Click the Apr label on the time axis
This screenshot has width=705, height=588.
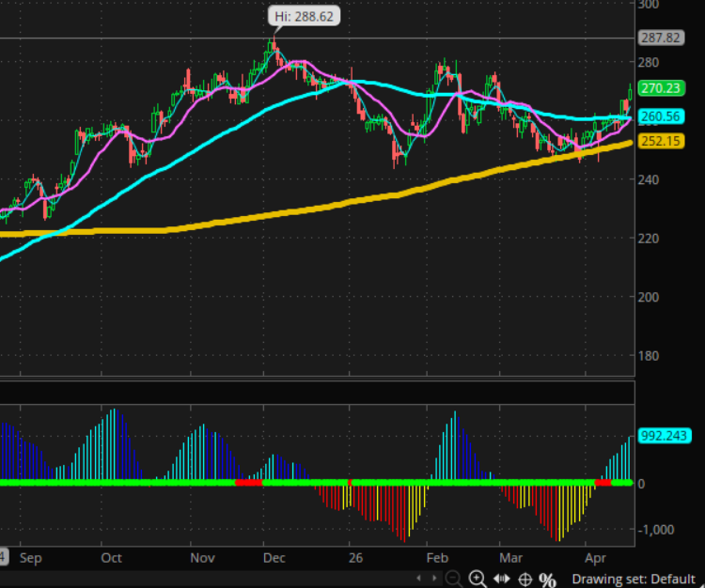point(595,558)
